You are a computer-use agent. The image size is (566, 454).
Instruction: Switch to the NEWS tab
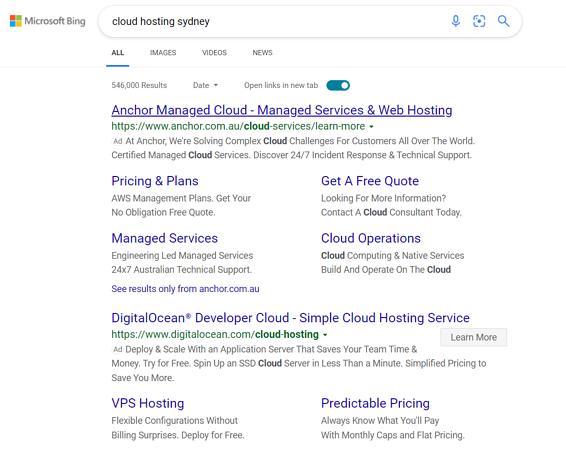point(262,53)
